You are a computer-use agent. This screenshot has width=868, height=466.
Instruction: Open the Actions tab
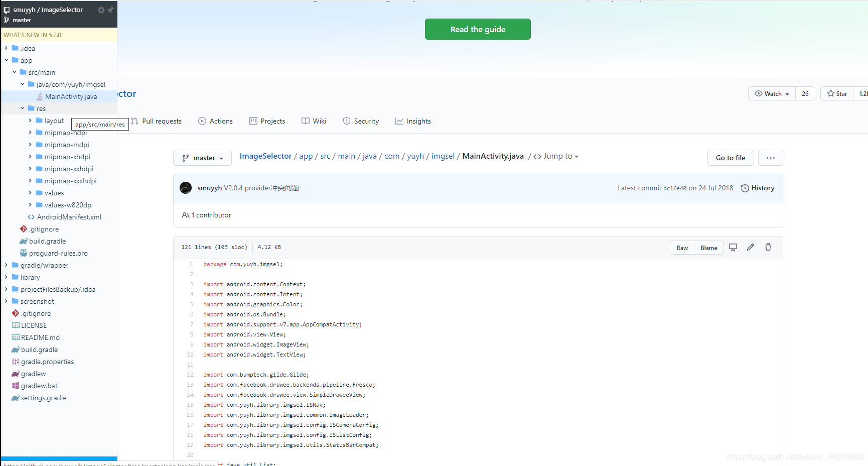click(215, 121)
